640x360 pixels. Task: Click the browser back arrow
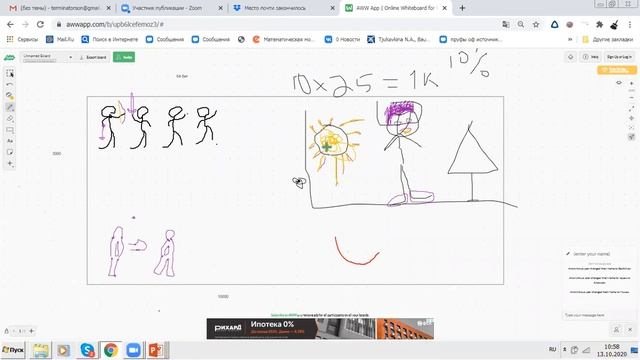(10, 24)
